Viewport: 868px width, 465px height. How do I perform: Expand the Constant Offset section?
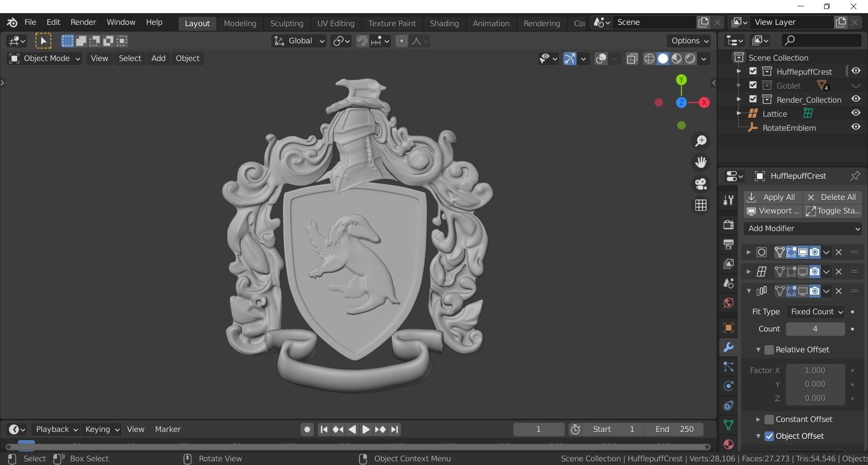pyautogui.click(x=758, y=419)
